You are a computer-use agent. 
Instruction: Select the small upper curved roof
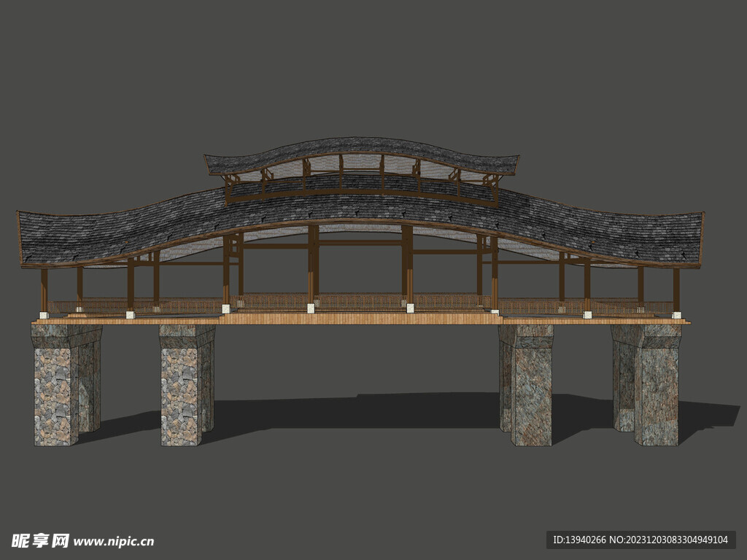(x=361, y=149)
